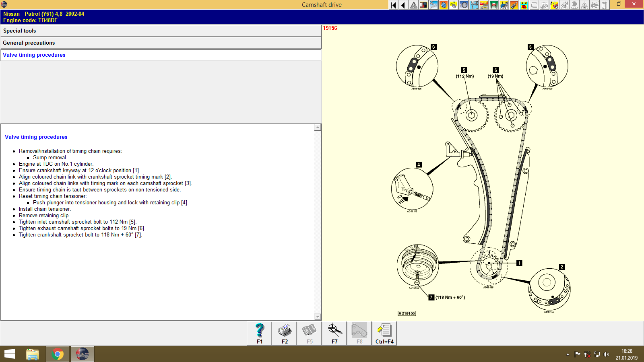Click 'Install chain tensioner.' line
The image size is (644, 362).
pyautogui.click(x=45, y=209)
